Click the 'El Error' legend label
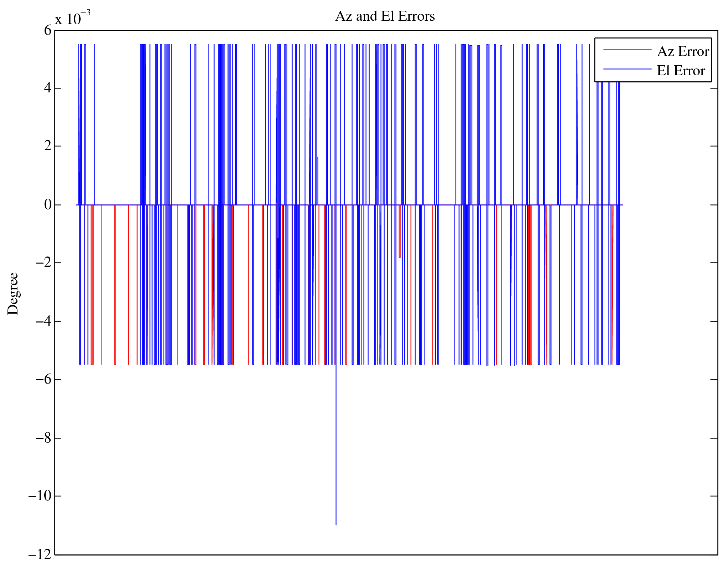Screen dimensions: 728x568 click(681, 71)
